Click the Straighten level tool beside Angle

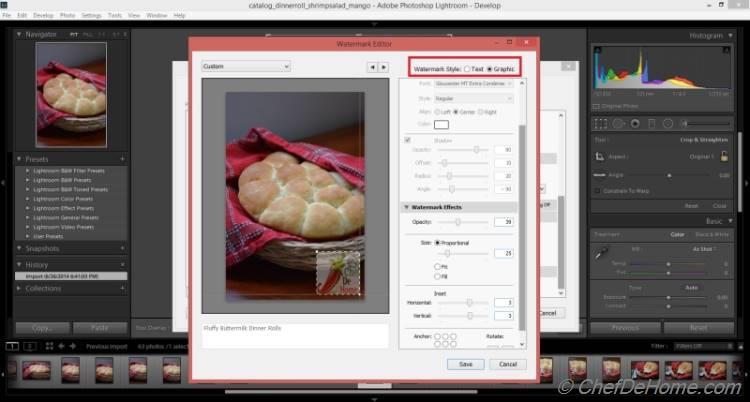(x=599, y=175)
